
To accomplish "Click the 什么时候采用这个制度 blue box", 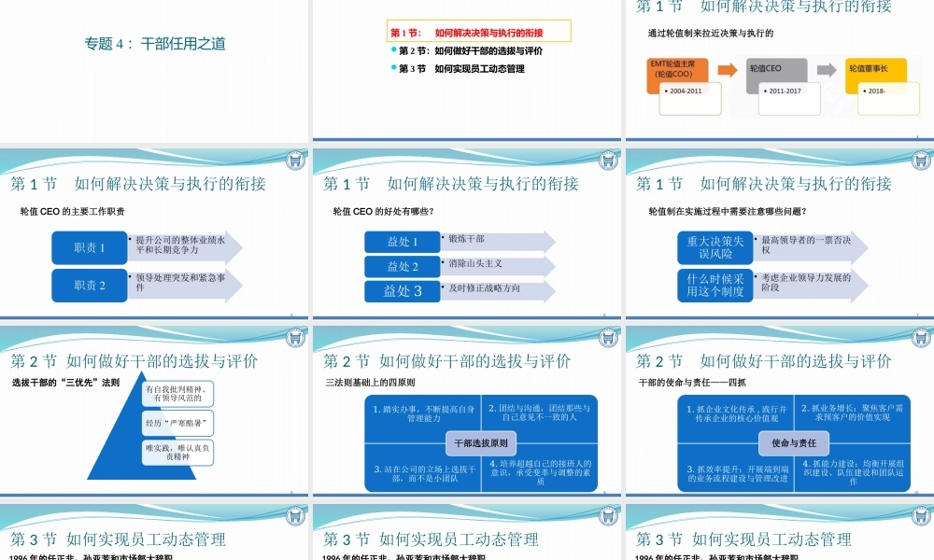I will click(713, 284).
